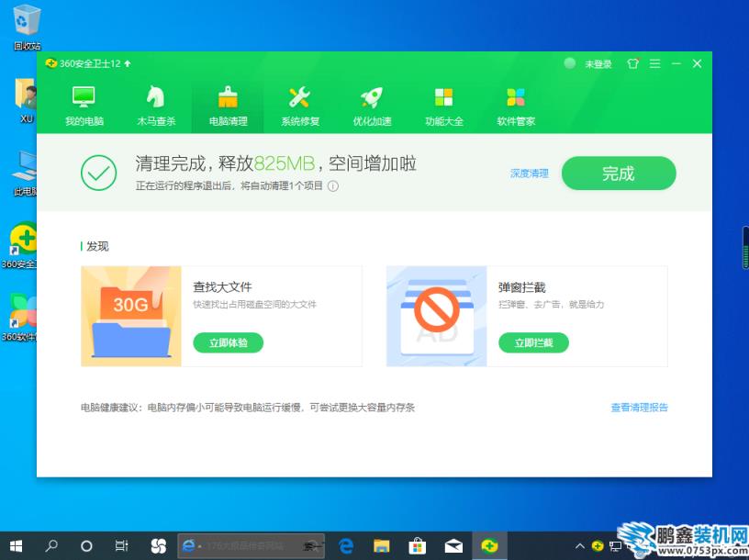Select the 此电脑 desktop icon
This screenshot has width=749, height=560.
click(26, 173)
